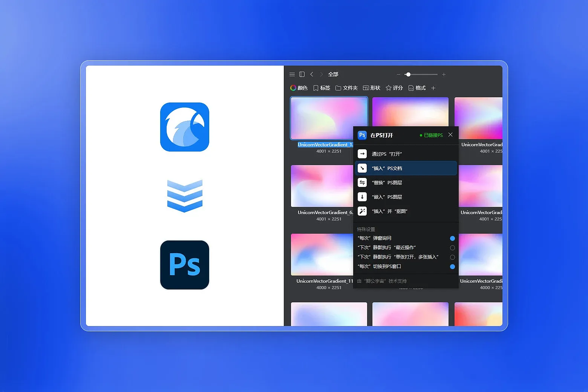Open the 标签 tag filter
This screenshot has height=392, width=588.
[x=322, y=88]
